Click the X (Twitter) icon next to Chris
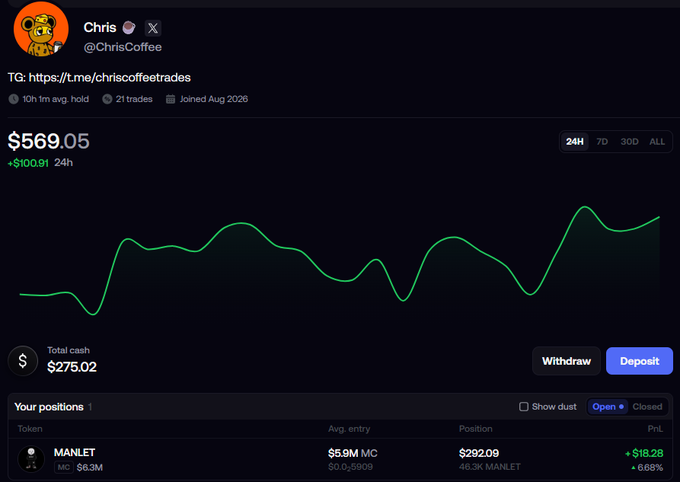This screenshot has width=680, height=482. coord(153,28)
